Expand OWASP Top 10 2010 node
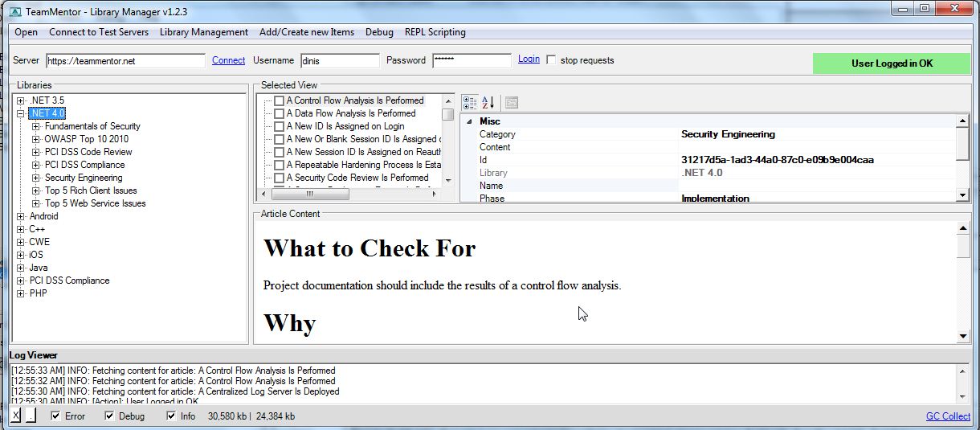 (x=36, y=139)
